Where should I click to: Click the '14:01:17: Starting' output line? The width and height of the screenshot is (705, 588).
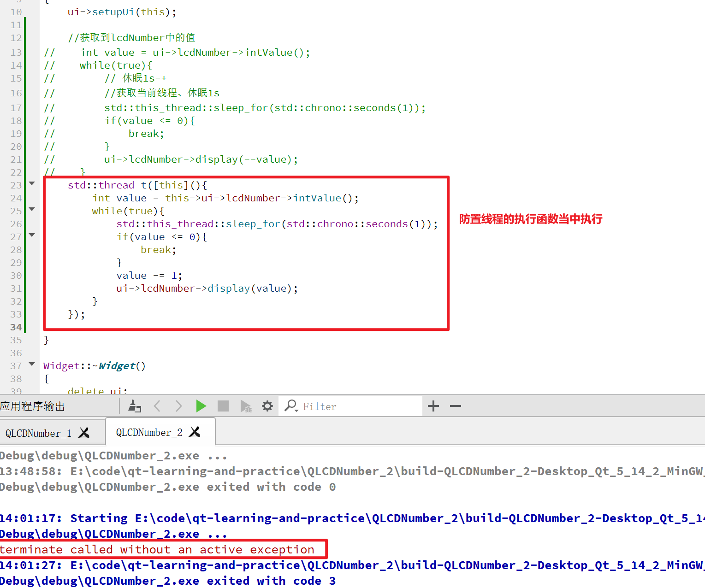pos(352,518)
